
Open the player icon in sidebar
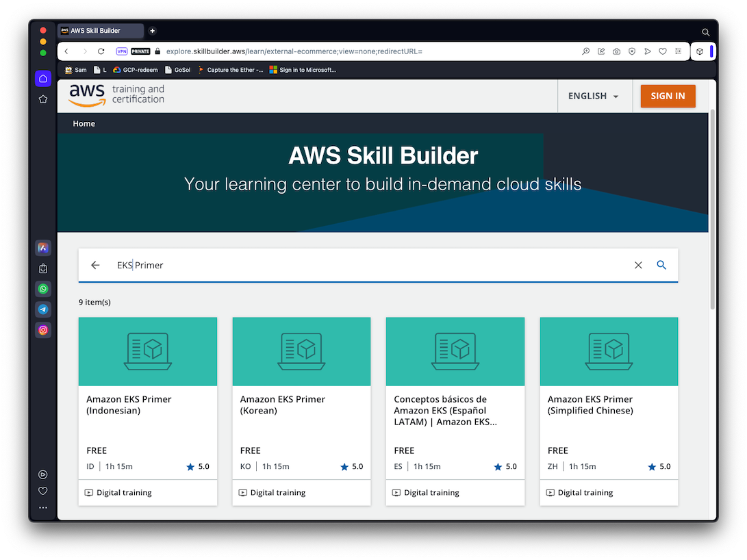[43, 474]
